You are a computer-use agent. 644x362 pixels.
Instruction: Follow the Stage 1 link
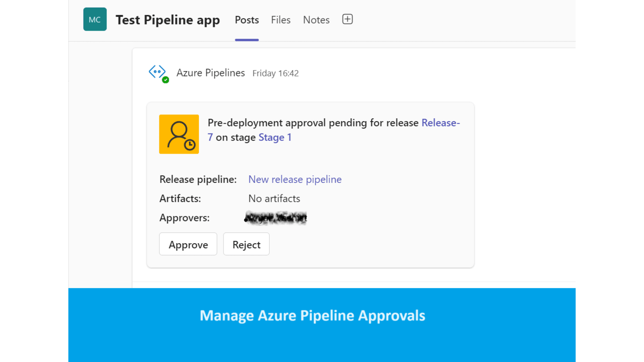(275, 138)
